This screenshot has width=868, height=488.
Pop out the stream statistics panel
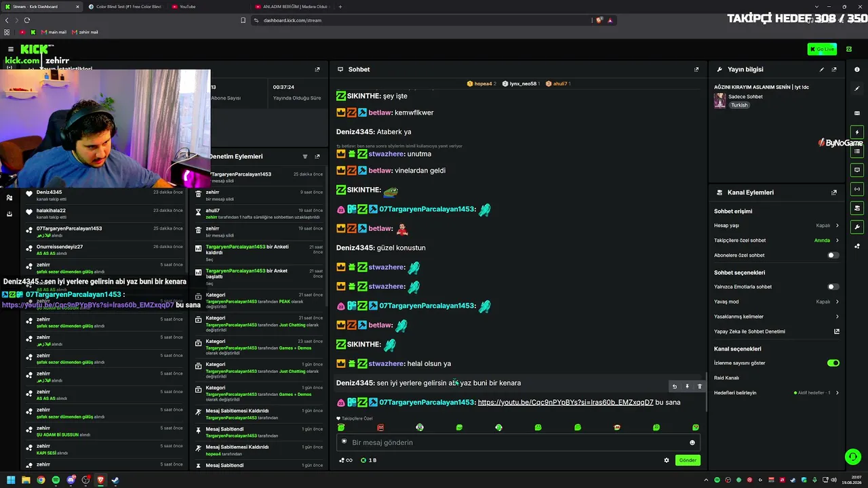click(x=317, y=69)
